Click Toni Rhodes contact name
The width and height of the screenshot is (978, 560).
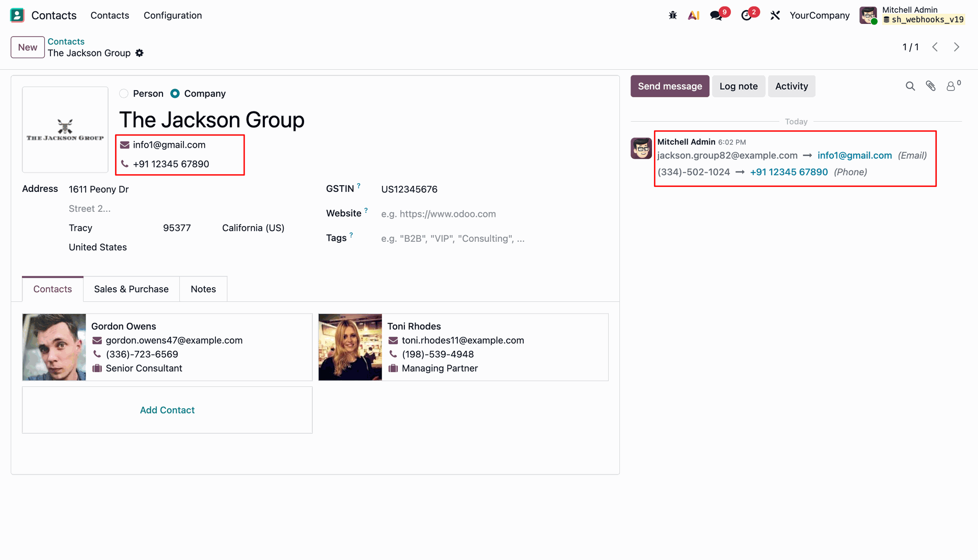pos(414,326)
